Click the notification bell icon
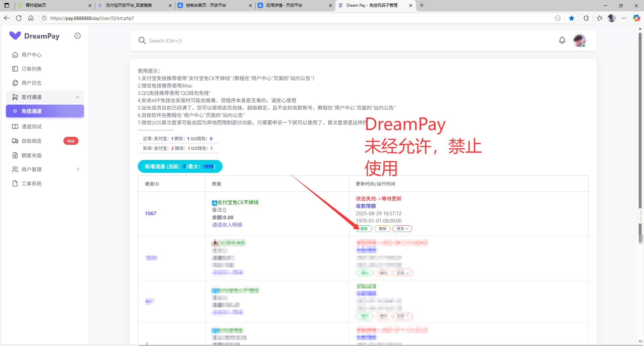The image size is (644, 346). [562, 41]
